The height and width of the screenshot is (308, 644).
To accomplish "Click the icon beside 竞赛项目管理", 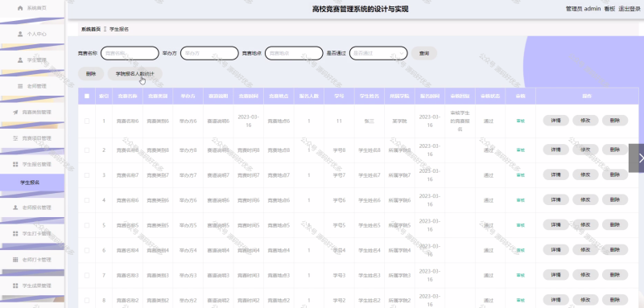I will pyautogui.click(x=15, y=138).
